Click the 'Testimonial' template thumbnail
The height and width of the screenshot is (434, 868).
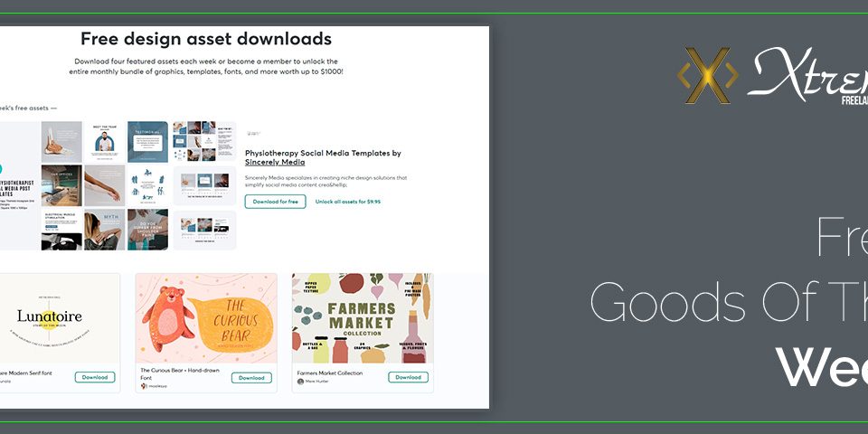coord(147,142)
